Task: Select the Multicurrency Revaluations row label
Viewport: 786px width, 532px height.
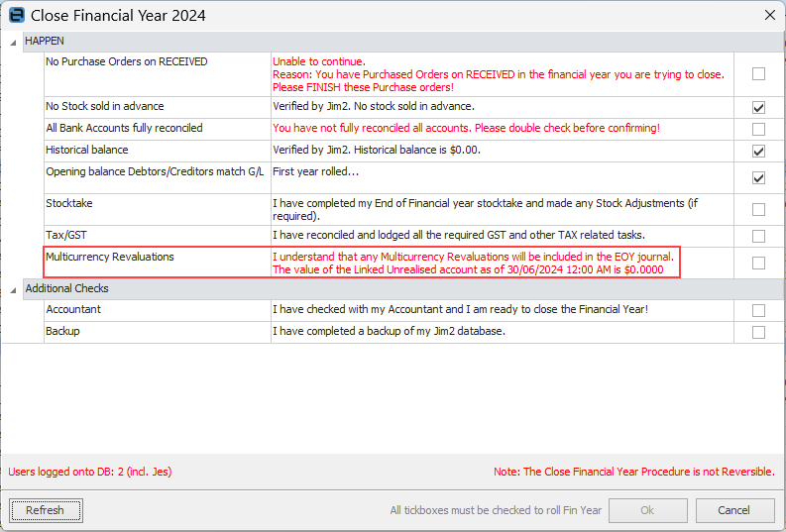Action: pyautogui.click(x=110, y=257)
